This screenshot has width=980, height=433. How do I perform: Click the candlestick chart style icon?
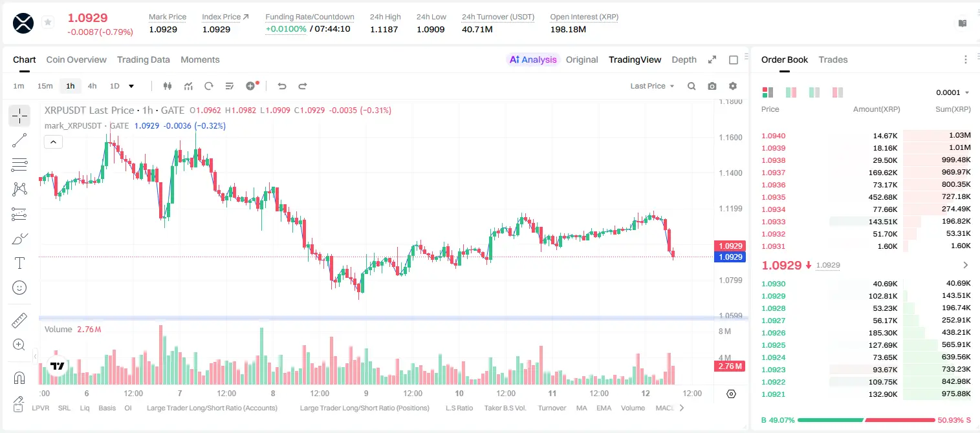[168, 86]
